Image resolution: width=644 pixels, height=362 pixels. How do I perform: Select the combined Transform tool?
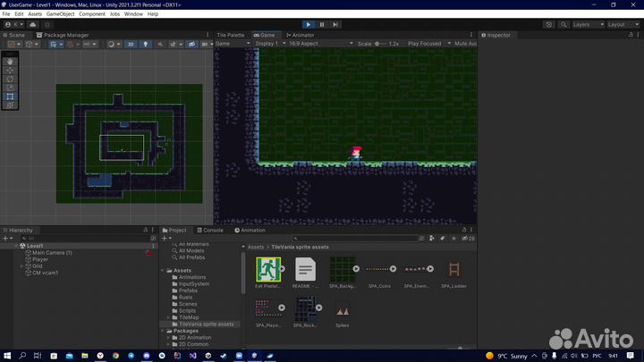(10, 105)
